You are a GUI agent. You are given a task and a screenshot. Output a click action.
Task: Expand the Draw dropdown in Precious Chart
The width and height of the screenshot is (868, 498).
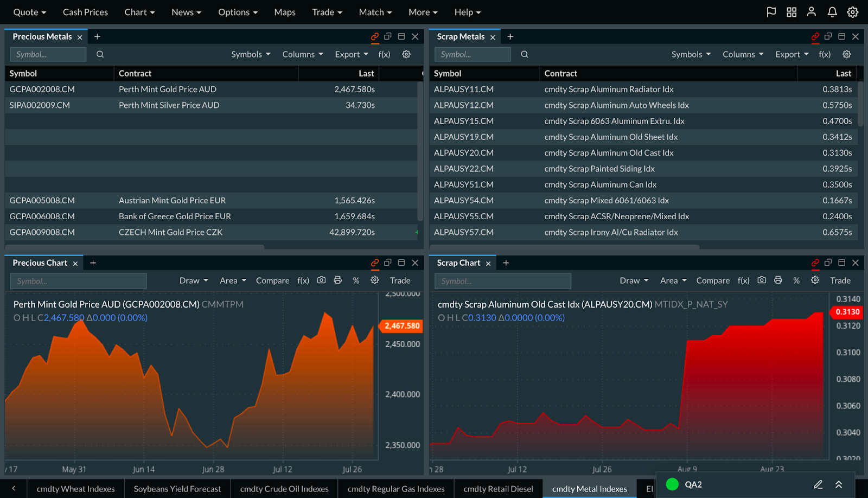pyautogui.click(x=194, y=280)
